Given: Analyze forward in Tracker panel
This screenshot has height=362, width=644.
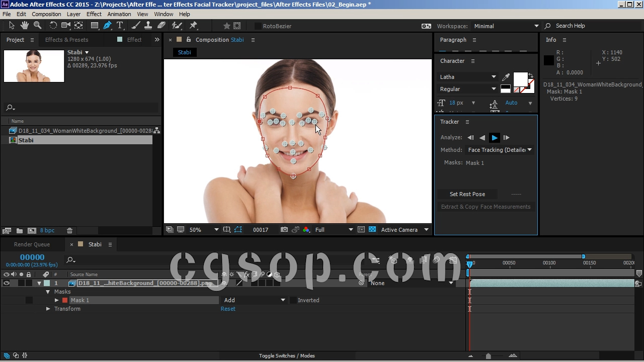Looking at the screenshot, I should point(495,137).
